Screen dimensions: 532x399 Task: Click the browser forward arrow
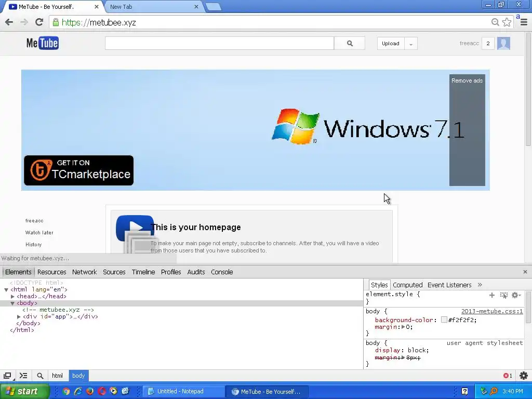(24, 22)
